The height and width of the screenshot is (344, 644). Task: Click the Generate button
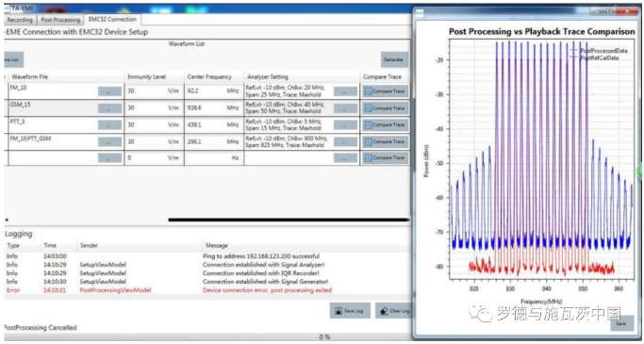394,59
